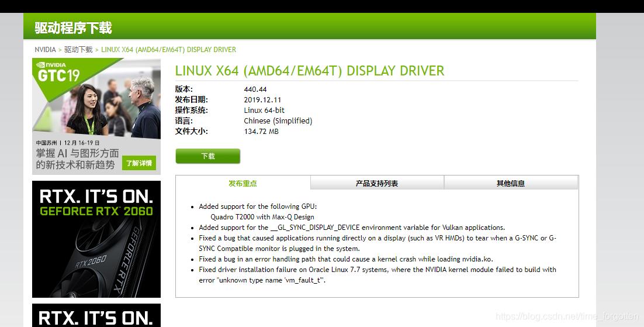Open the GeForce RTX 2060 advertisement
Viewport: 644px width, 327px height.
pos(96,239)
